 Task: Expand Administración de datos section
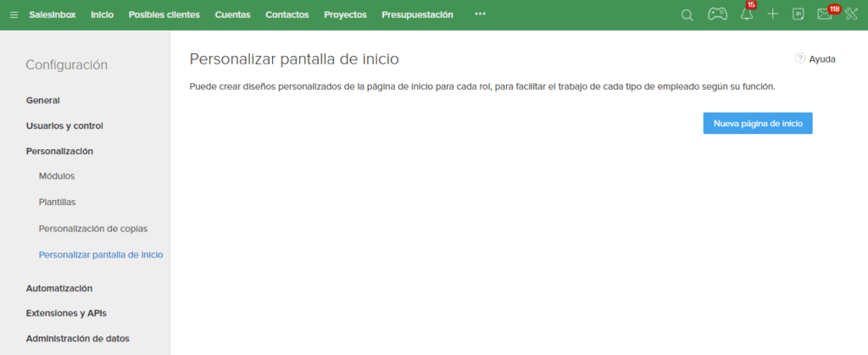77,338
